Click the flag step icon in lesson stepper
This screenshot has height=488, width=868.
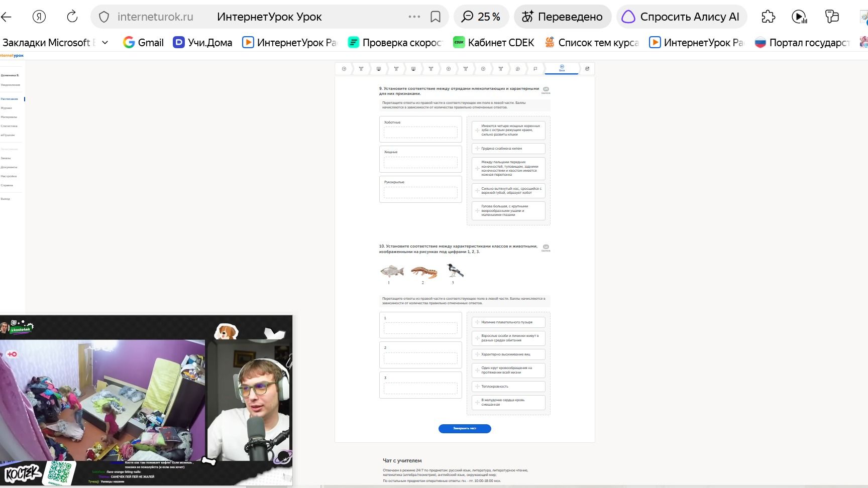535,69
